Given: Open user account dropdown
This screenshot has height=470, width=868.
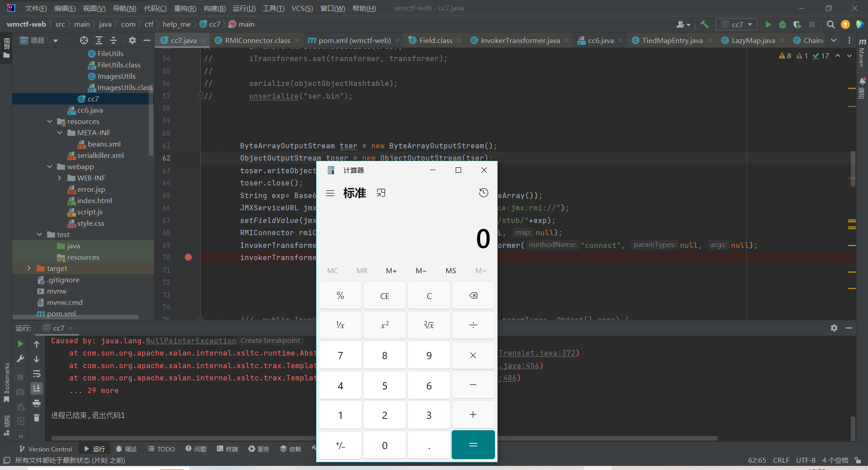Looking at the screenshot, I should [x=683, y=24].
